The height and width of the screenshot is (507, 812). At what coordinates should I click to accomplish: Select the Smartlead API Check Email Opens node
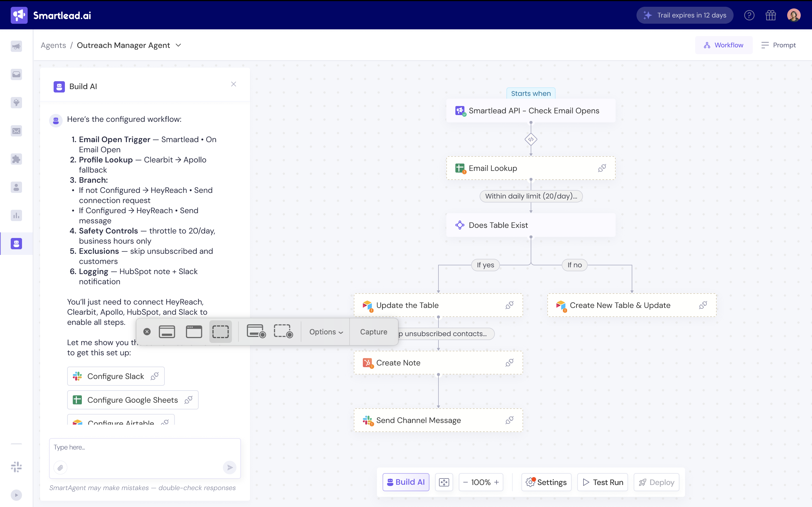pyautogui.click(x=531, y=111)
